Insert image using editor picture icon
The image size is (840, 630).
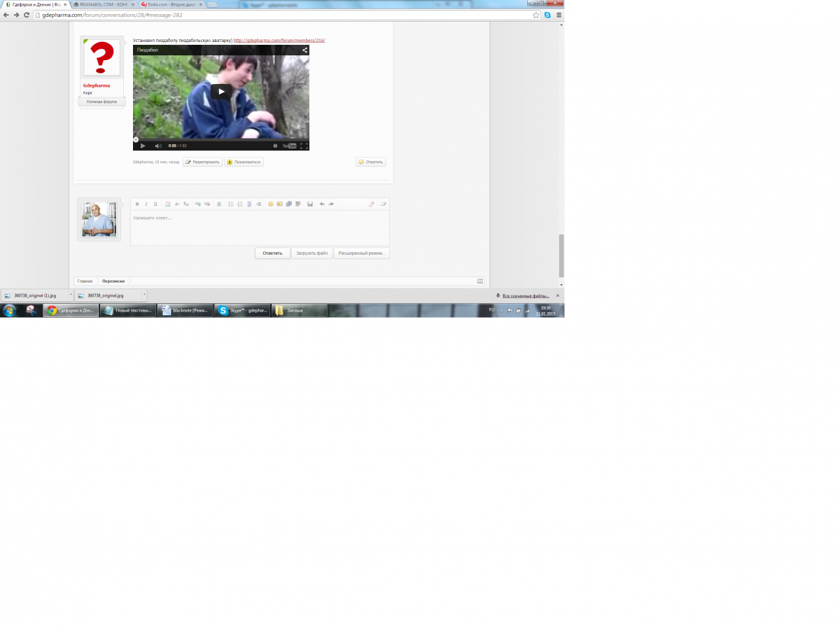coord(279,204)
